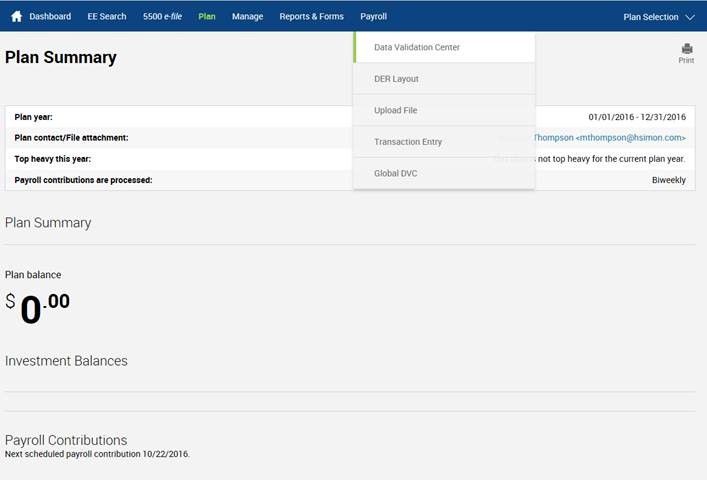The image size is (707, 480).
Task: Select Global DVC menu entry
Action: coord(396,174)
